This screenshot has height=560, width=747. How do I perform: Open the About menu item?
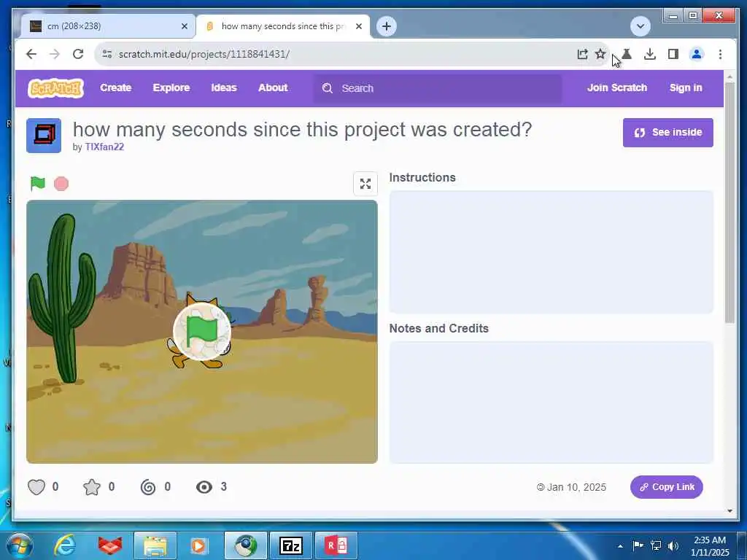coord(273,87)
